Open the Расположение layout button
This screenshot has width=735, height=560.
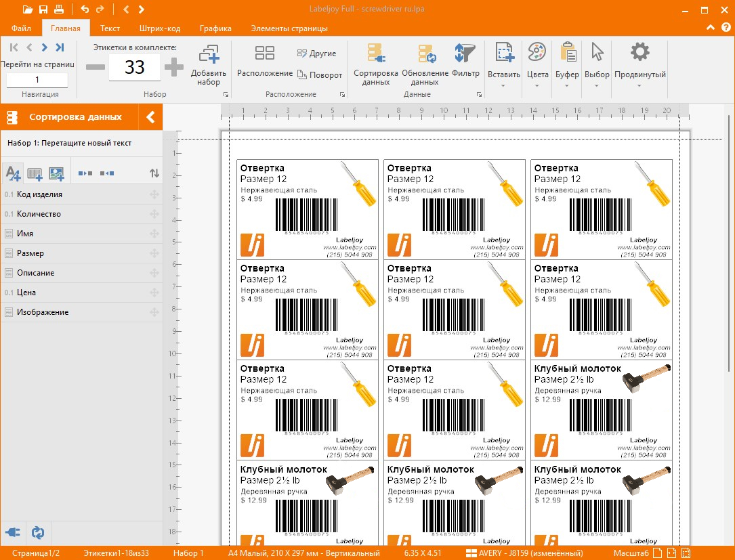tap(265, 61)
